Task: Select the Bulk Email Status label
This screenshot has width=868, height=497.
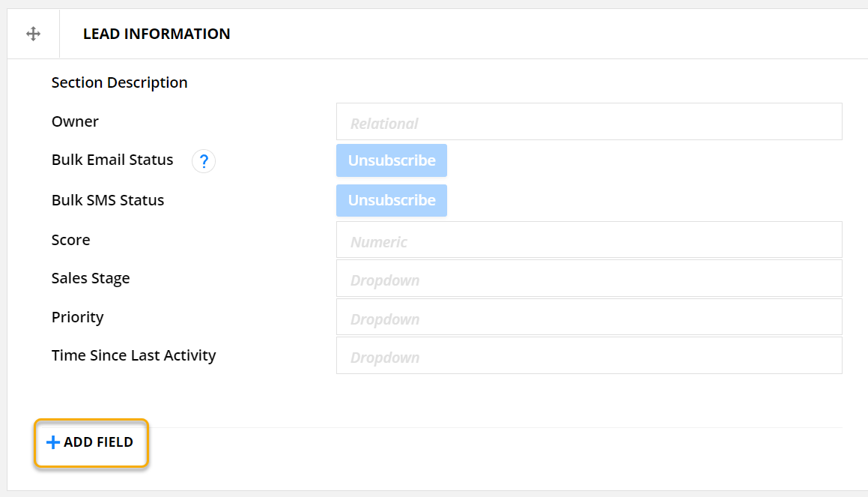Action: (x=112, y=160)
